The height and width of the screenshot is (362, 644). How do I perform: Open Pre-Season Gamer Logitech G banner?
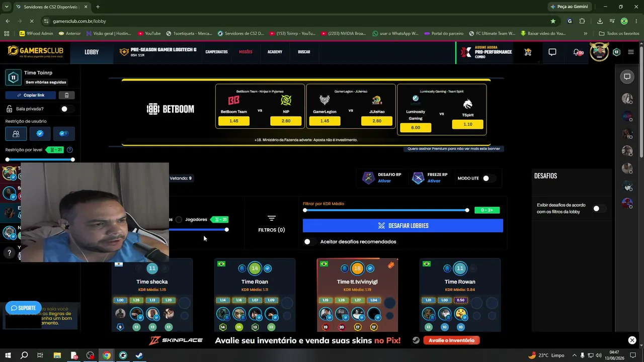pyautogui.click(x=158, y=52)
